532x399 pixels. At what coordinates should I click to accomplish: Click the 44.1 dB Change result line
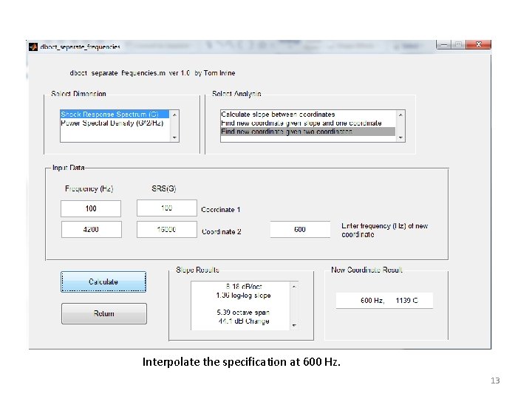pos(244,321)
